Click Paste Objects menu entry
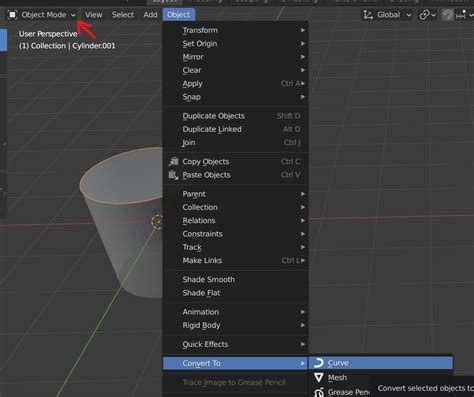 236,175
